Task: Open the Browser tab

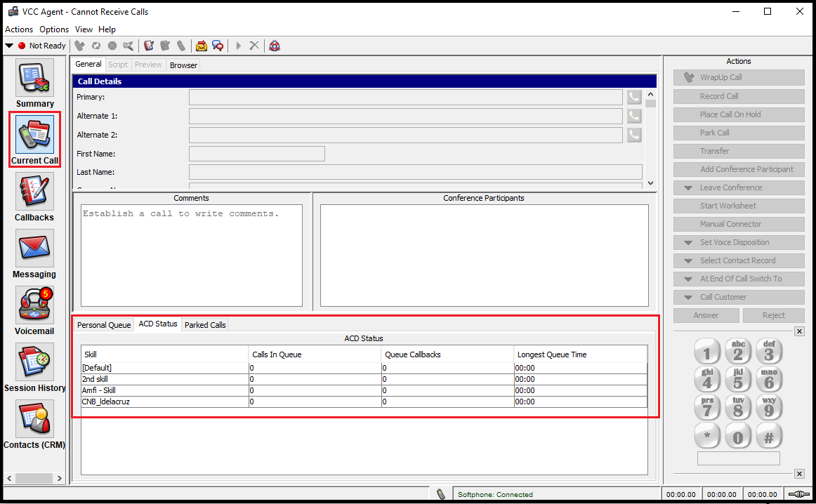Action: coord(183,65)
